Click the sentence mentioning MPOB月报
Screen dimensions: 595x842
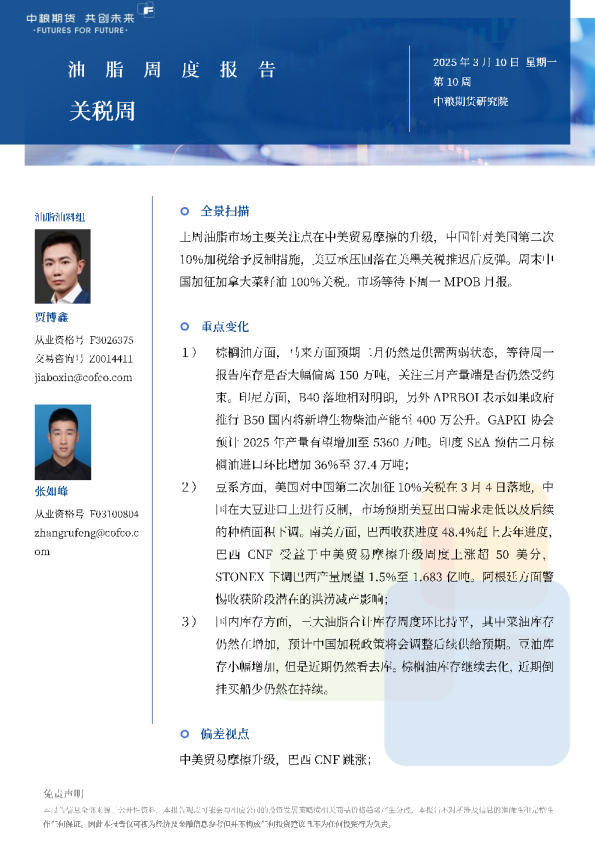point(435,281)
